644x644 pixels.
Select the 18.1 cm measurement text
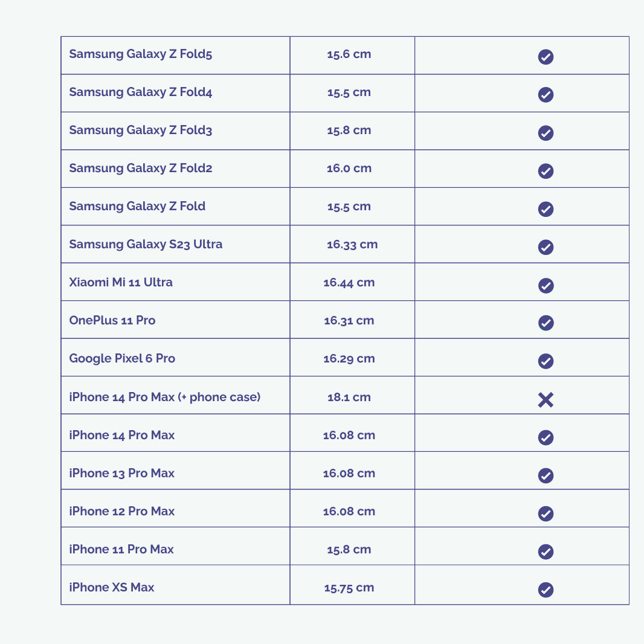349,397
